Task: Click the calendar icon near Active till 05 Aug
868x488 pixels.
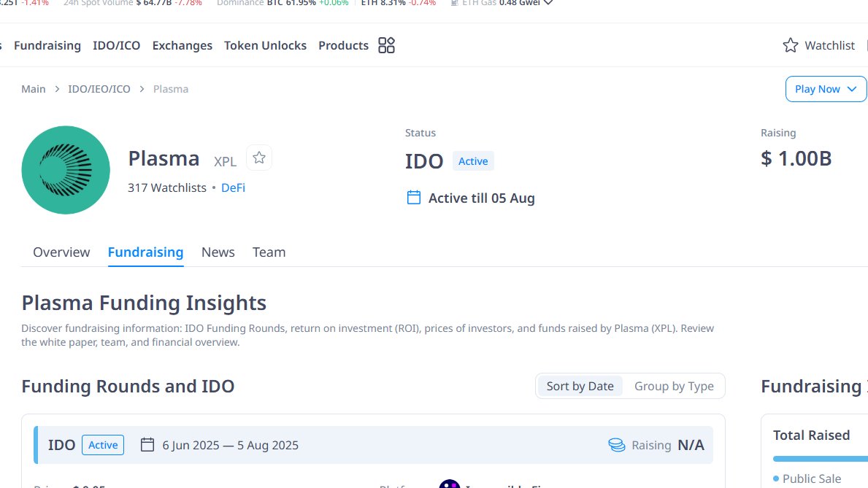Action: (x=413, y=198)
